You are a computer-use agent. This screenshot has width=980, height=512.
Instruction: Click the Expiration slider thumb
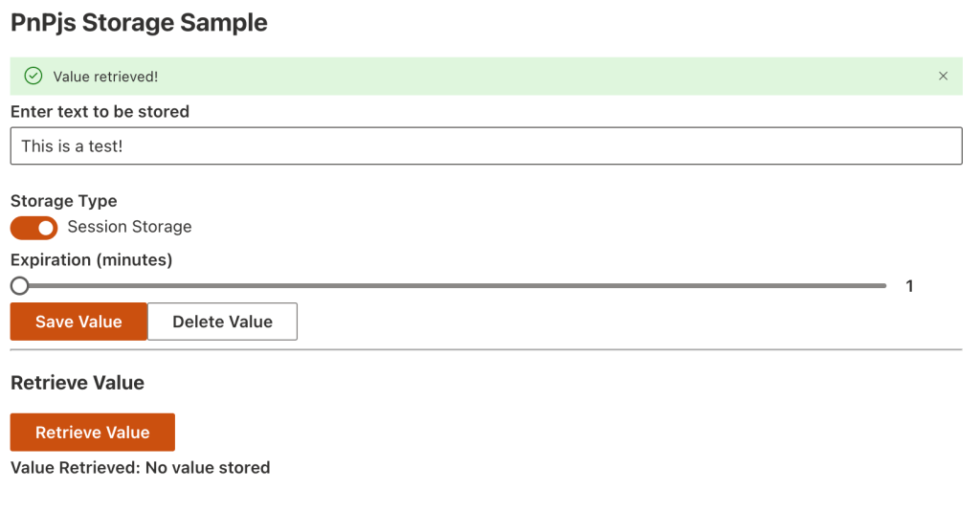click(x=19, y=285)
